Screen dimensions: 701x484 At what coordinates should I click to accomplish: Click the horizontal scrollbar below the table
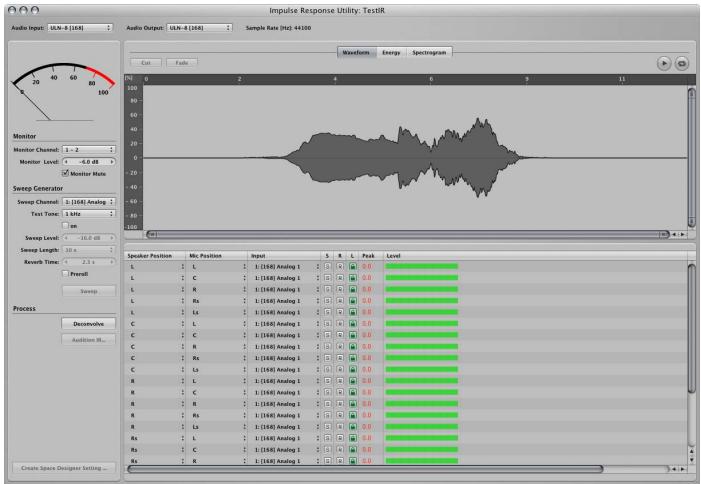tap(365, 469)
